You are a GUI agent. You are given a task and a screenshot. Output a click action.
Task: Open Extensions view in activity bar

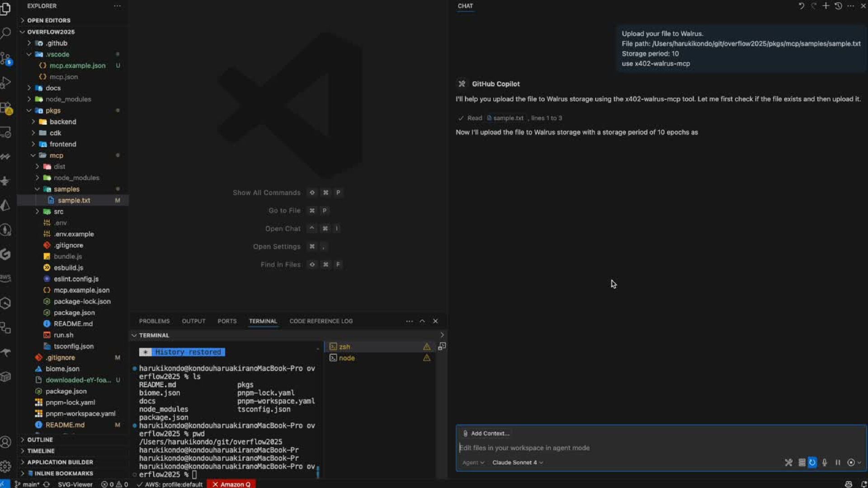click(x=5, y=108)
